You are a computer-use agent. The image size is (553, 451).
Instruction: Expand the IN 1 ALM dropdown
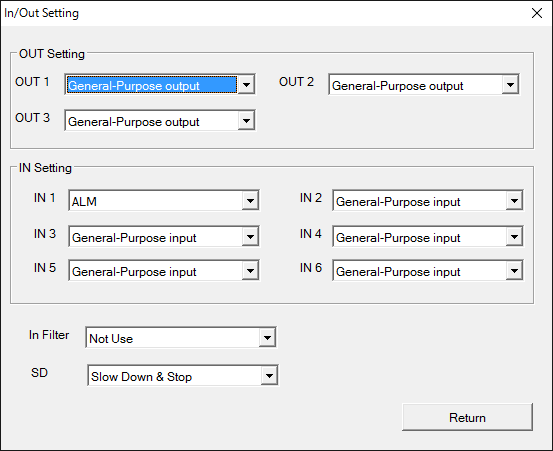coord(250,201)
